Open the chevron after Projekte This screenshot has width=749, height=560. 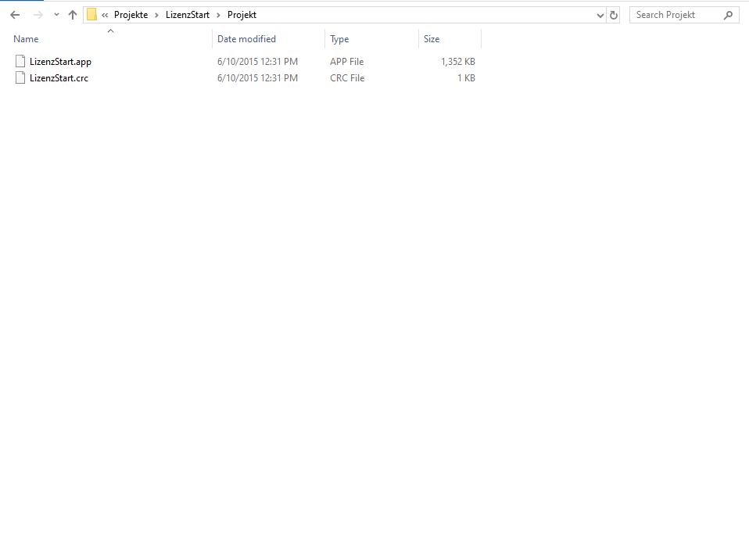pyautogui.click(x=156, y=16)
